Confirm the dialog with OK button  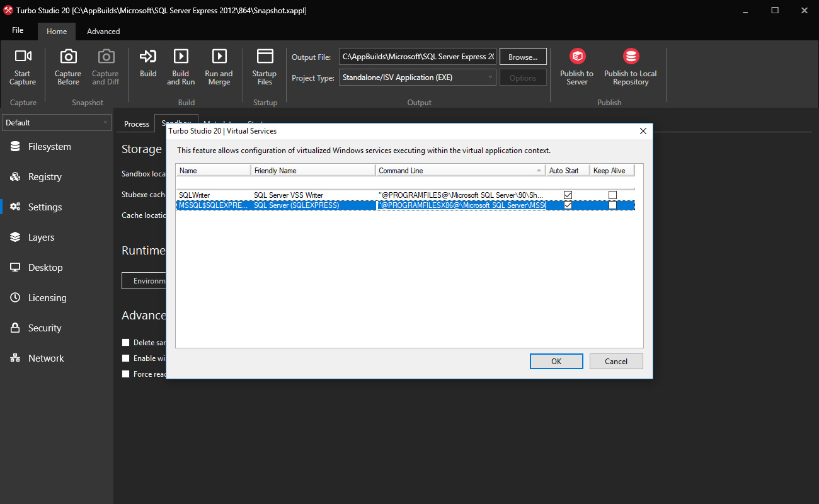coord(556,361)
